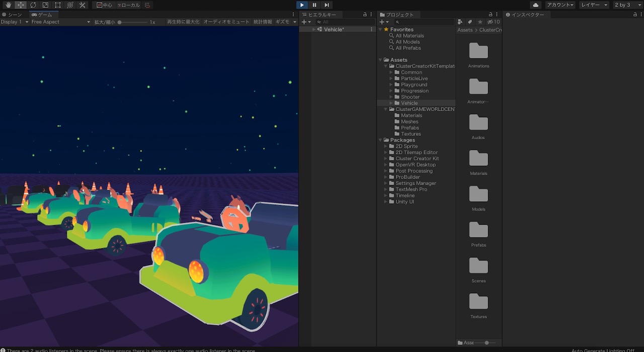Image resolution: width=644 pixels, height=352 pixels.
Task: Activate the Rotate tool
Action: coord(33,5)
